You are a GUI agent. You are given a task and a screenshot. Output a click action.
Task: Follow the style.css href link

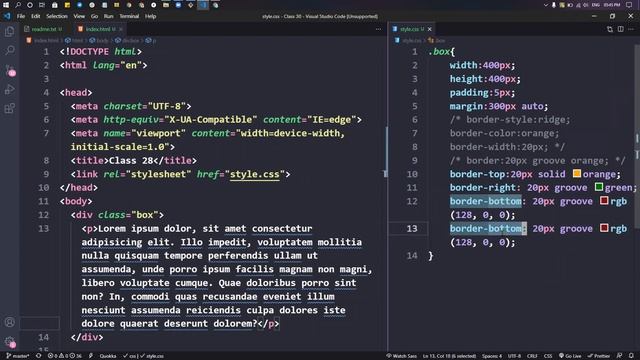point(255,174)
